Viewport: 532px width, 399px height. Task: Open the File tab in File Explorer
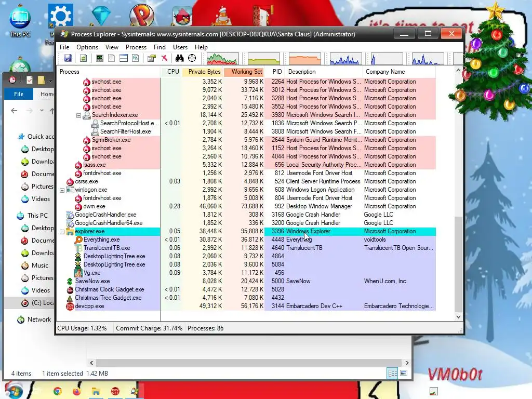19,94
